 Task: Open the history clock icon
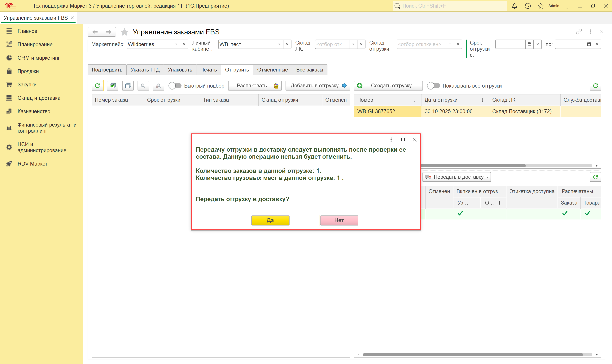(x=528, y=6)
